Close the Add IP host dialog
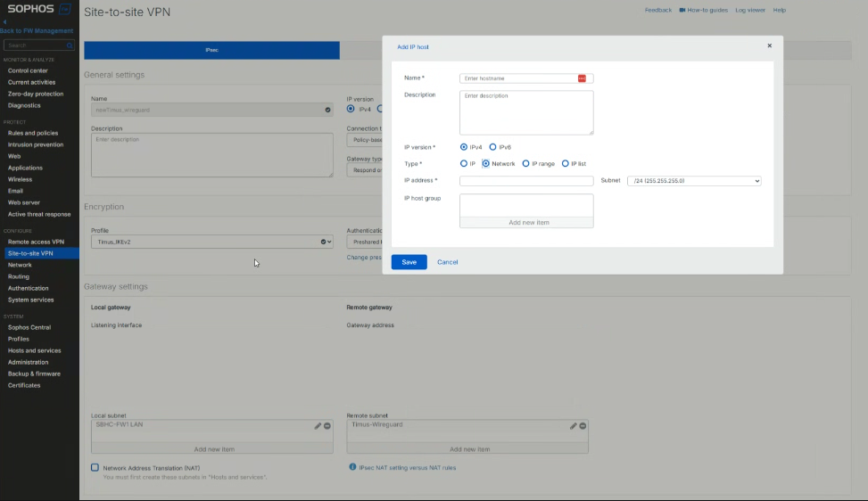The width and height of the screenshot is (868, 501). click(x=770, y=45)
